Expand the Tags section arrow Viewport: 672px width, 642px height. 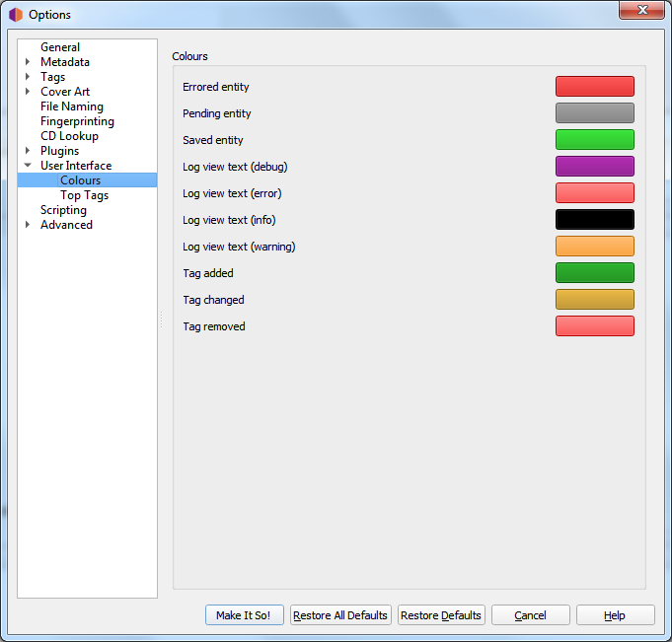point(28,77)
